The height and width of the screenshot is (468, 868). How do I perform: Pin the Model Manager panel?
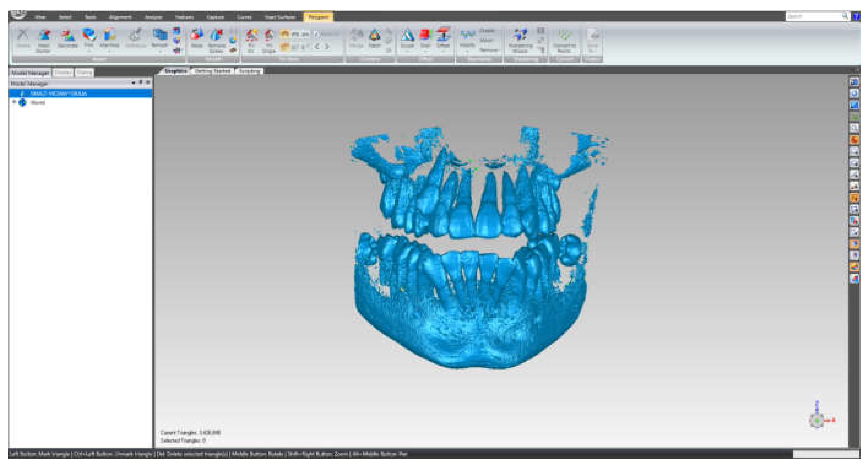pyautogui.click(x=141, y=82)
